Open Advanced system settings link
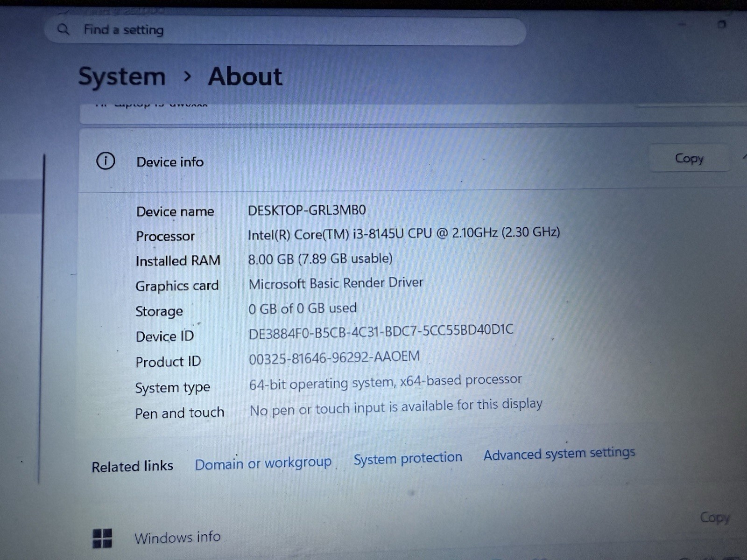The height and width of the screenshot is (560, 747). click(559, 454)
